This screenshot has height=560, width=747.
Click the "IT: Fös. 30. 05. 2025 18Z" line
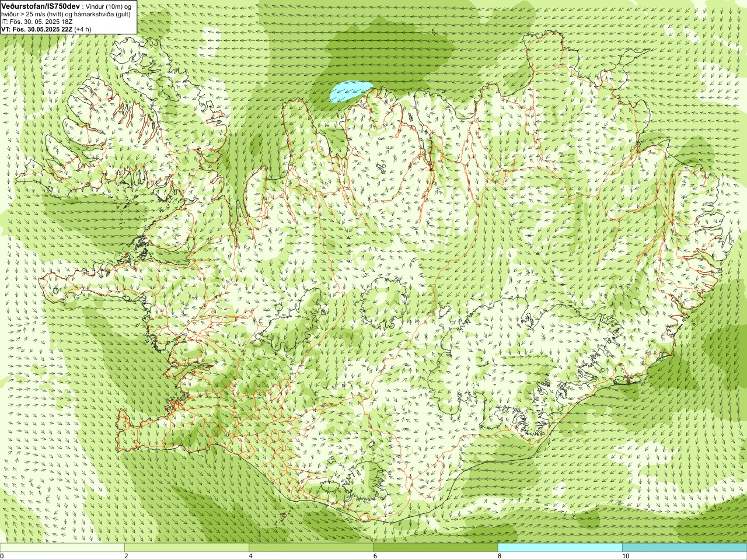tap(37, 21)
